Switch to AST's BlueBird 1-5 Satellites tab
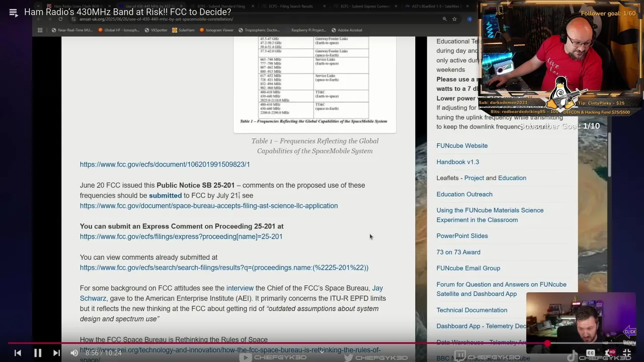 (435, 7)
